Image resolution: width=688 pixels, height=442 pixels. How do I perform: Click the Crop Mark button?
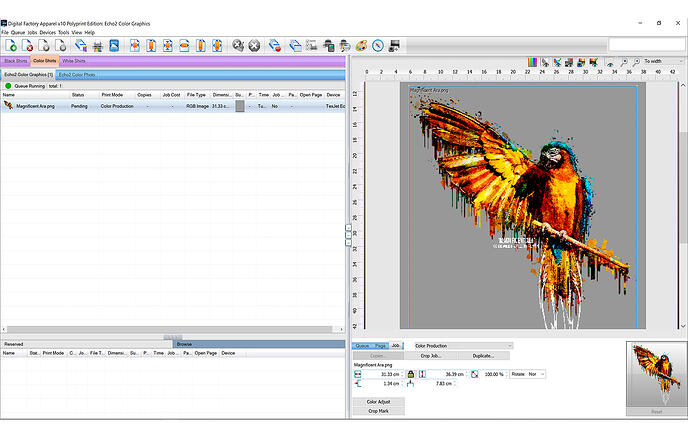pos(379,411)
